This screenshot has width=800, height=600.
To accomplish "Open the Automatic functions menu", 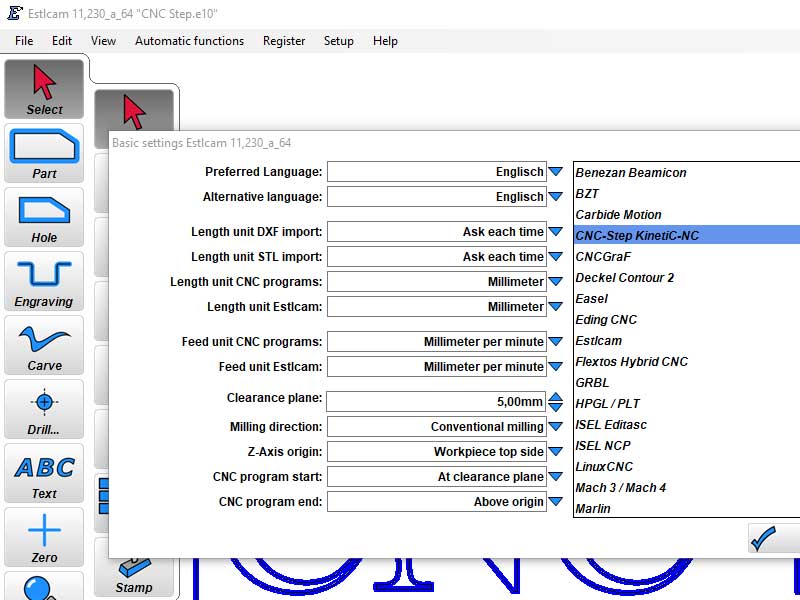I will [x=189, y=41].
